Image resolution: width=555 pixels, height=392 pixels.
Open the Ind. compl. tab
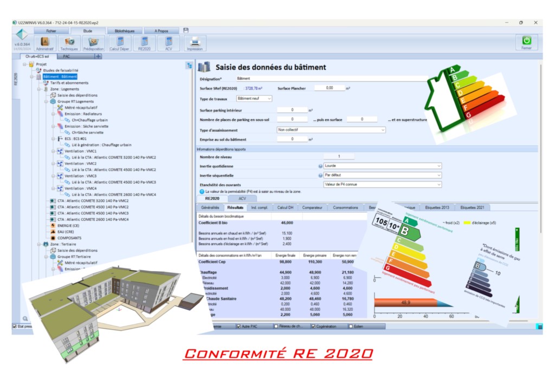pos(260,207)
